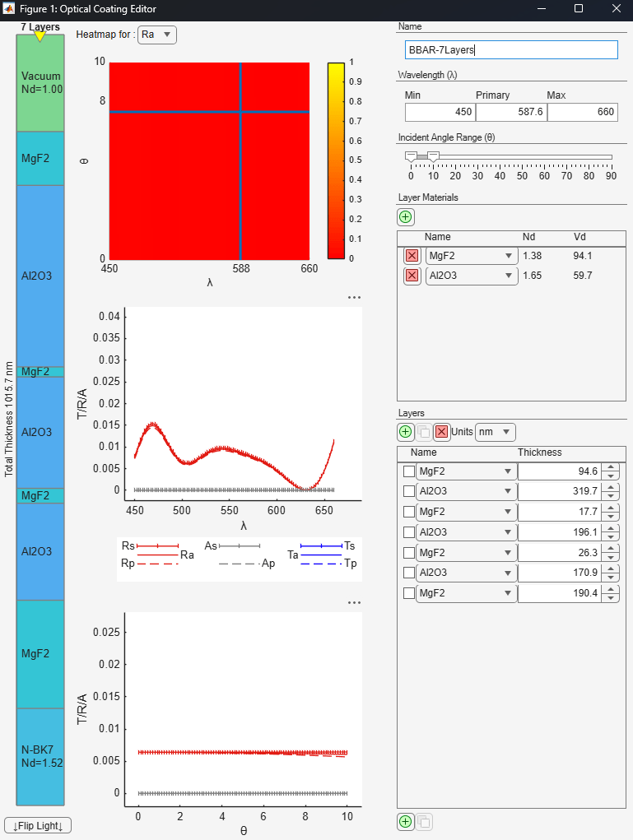Remove the Al2O3 material row
The height and width of the screenshot is (840, 633).
point(412,276)
